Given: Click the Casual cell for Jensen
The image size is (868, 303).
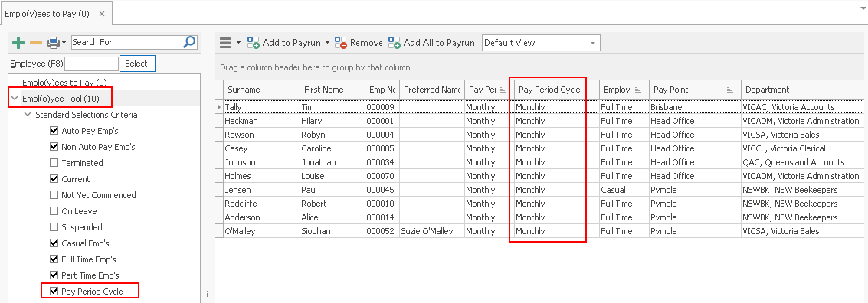Looking at the screenshot, I should pyautogui.click(x=624, y=190).
